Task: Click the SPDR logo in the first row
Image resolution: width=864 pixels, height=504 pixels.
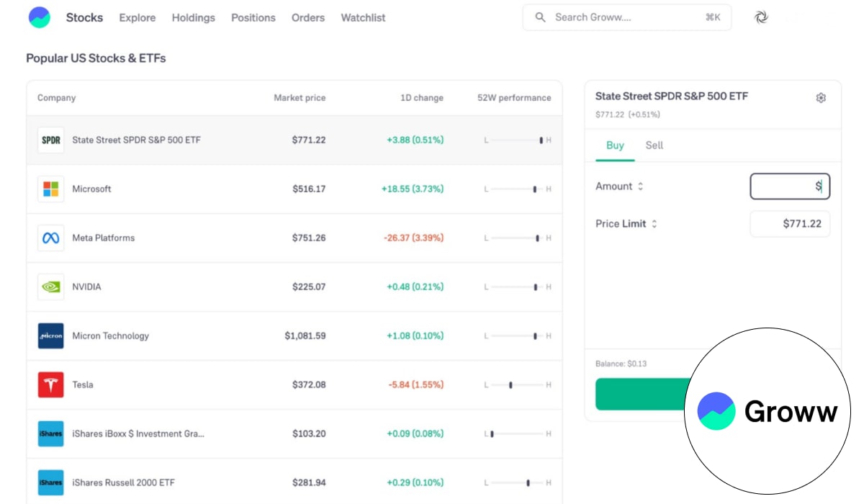Action: (50, 140)
